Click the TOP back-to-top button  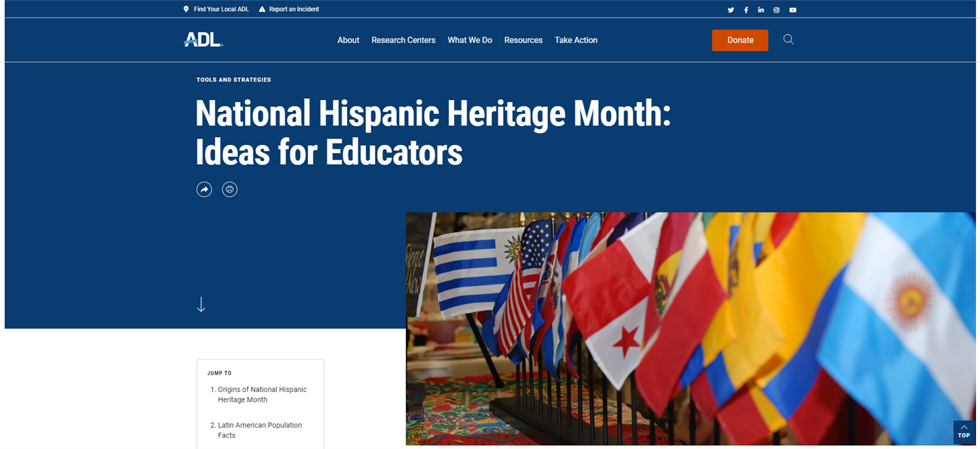(x=964, y=431)
